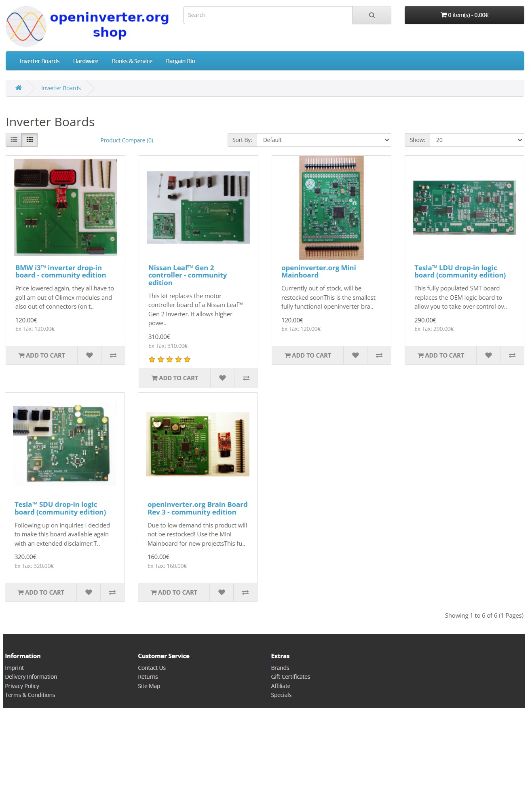Screen dimensions: 532x809
Task: Add Tesla SDU logic board to cart
Action: [x=41, y=593]
